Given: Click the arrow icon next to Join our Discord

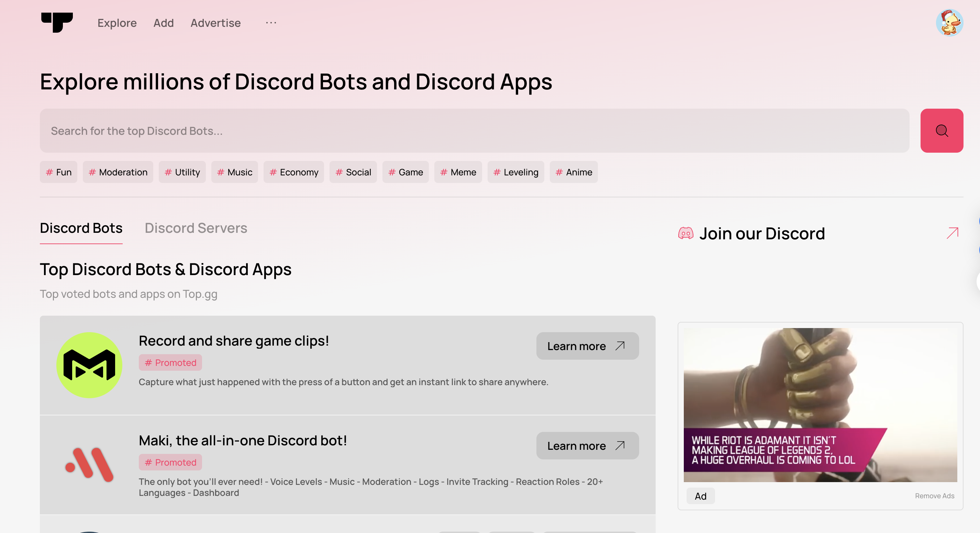Looking at the screenshot, I should point(951,232).
